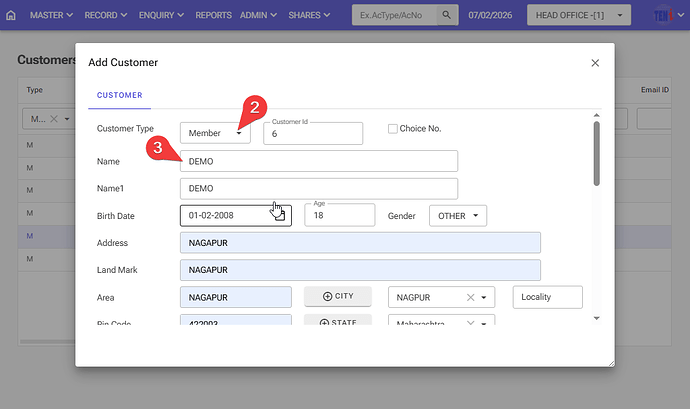The image size is (690, 409).
Task: Open the HEAD OFFICE branch dropdown
Action: point(583,16)
